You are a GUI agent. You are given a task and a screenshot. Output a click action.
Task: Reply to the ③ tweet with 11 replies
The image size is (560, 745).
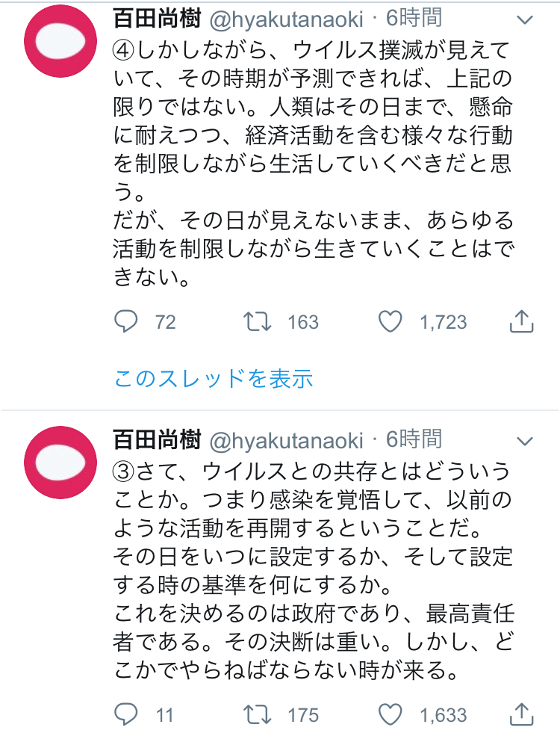pyautogui.click(x=127, y=714)
